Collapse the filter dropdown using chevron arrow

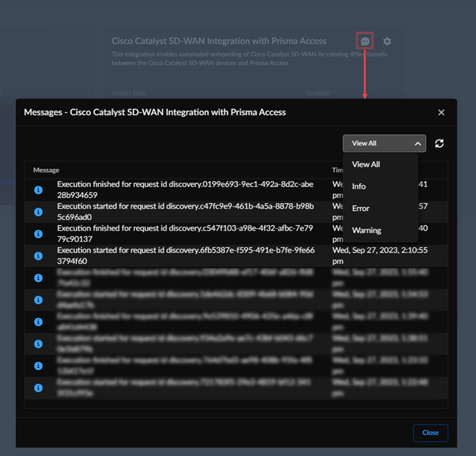click(418, 143)
